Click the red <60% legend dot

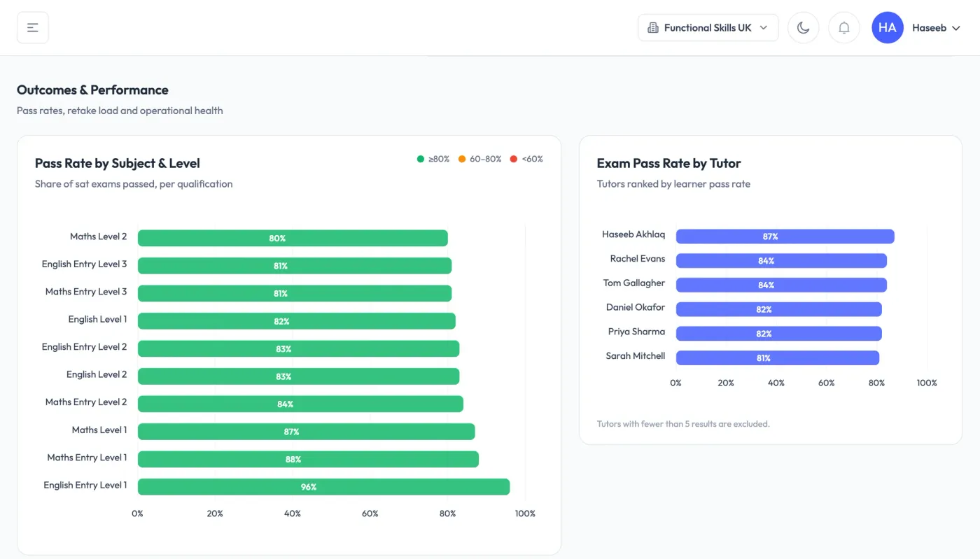(x=514, y=159)
